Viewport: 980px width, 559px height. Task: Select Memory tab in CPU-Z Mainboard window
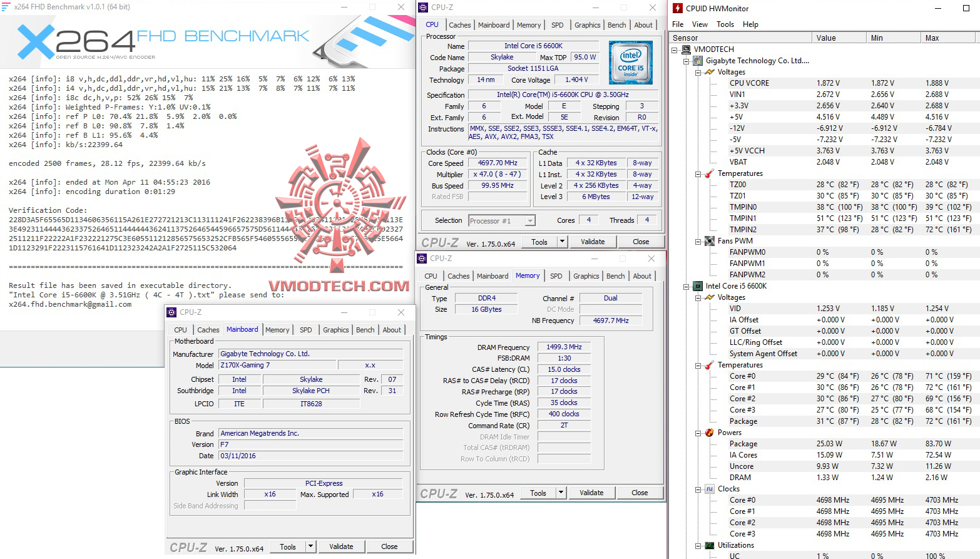tap(277, 330)
